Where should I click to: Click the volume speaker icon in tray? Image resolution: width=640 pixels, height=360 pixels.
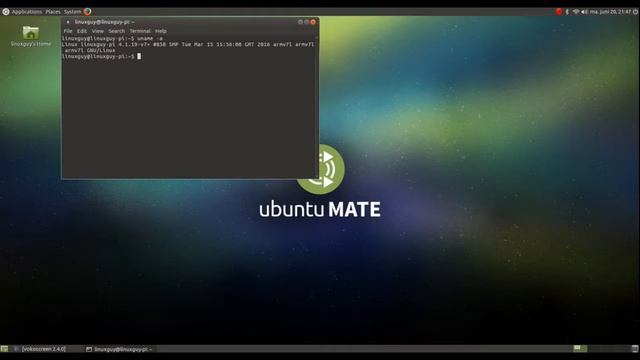coord(584,12)
